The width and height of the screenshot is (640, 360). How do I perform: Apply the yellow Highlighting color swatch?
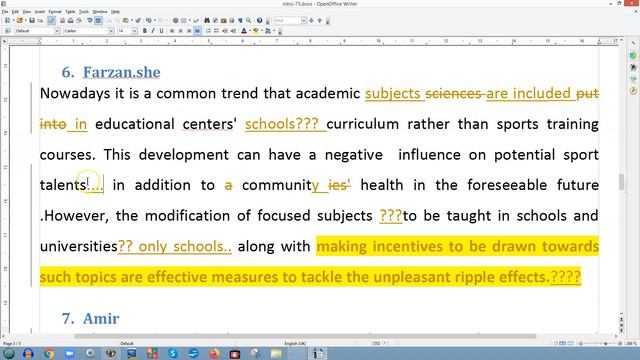click(x=256, y=31)
